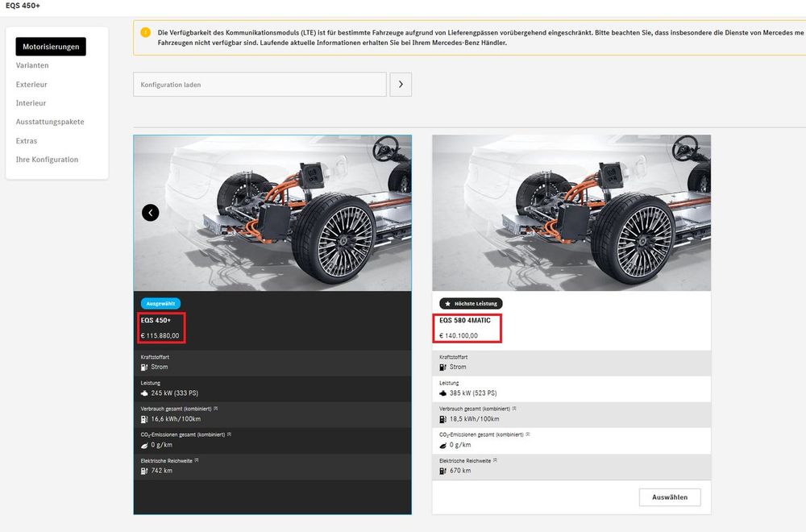The height and width of the screenshot is (532, 806).
Task: Click the EQS 450+ chassis image
Action: pyautogui.click(x=272, y=213)
